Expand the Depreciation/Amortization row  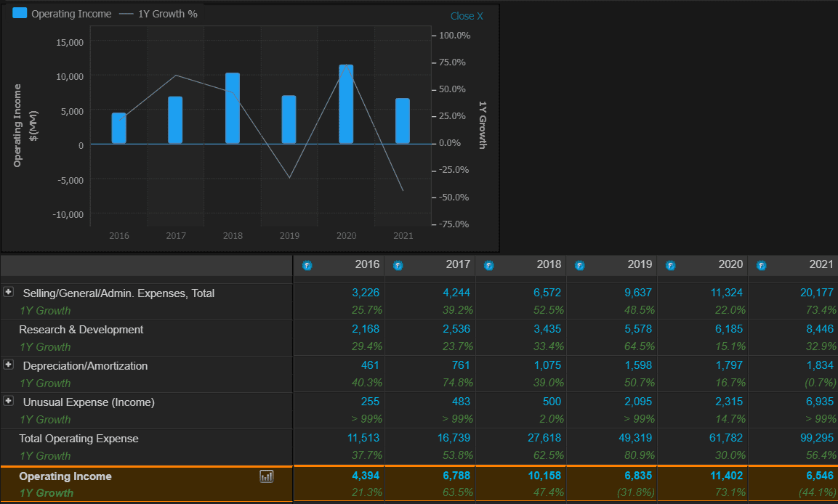point(9,365)
